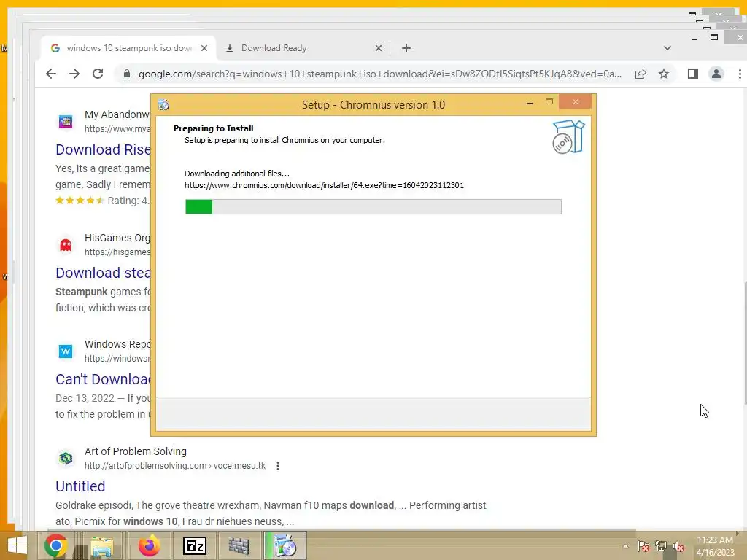
Task: Click the share page icon in address bar
Action: tap(640, 74)
